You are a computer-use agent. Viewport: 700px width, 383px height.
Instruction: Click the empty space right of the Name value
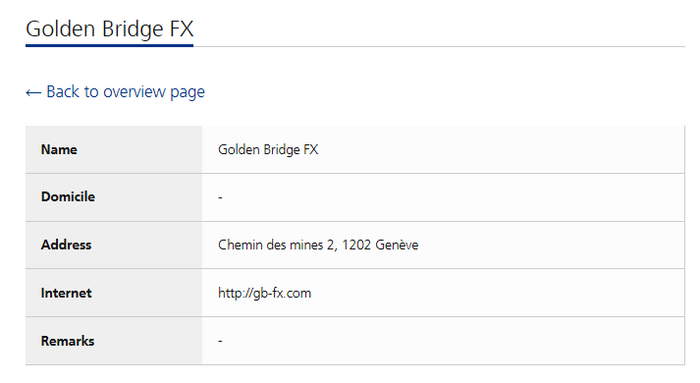click(500, 150)
